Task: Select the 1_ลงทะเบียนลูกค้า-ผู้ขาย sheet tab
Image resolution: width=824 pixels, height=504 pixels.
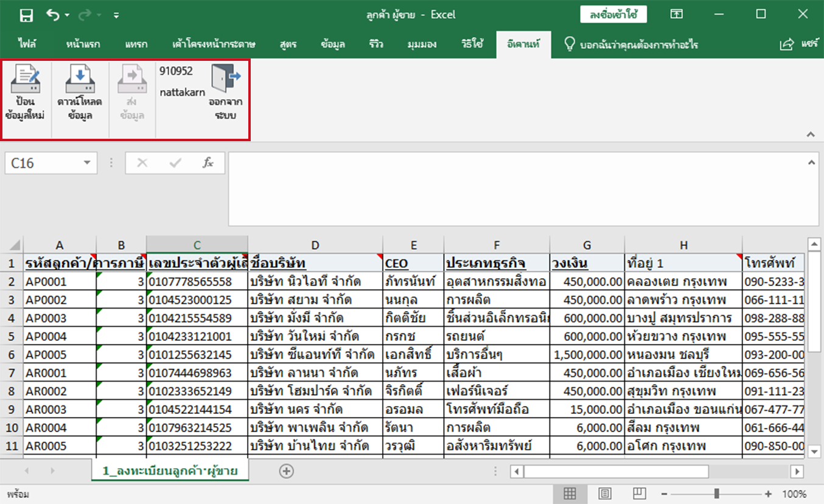Action: [170, 471]
